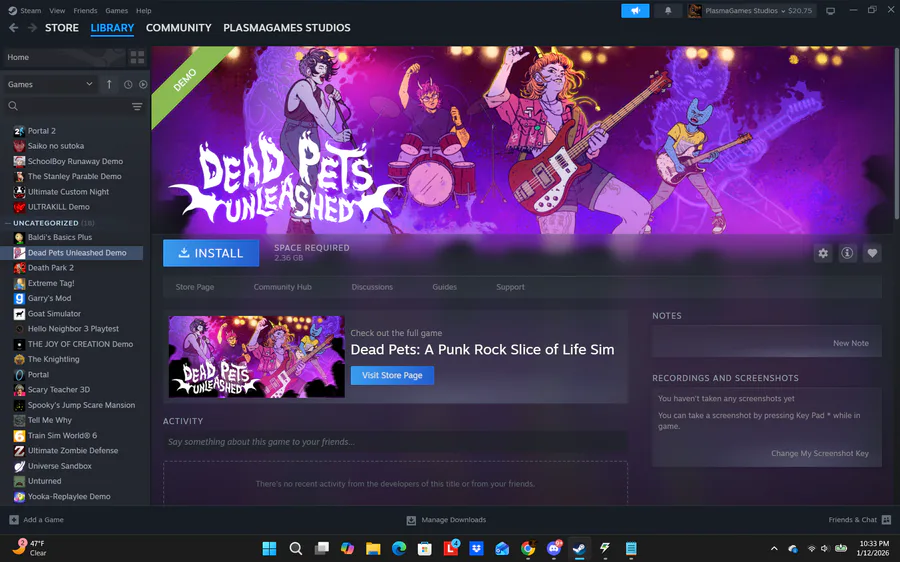Screen dimensions: 900x562
Task: Go back with the left arrow
Action: point(14,28)
